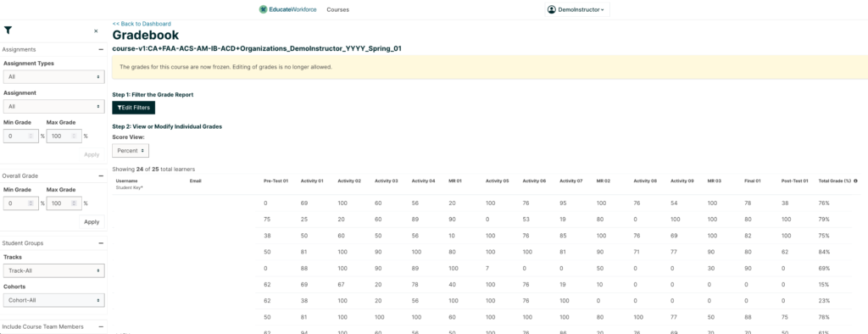Click Overall Grade Min Grade input

pyautogui.click(x=21, y=203)
